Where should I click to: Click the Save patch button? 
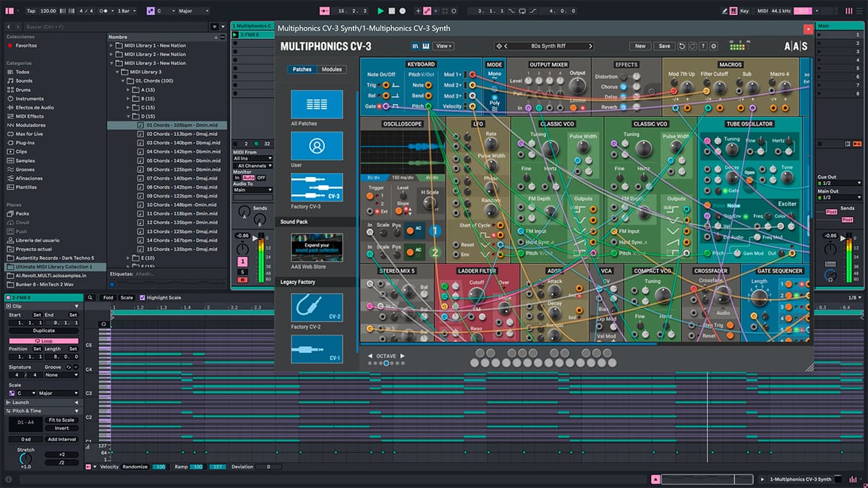click(664, 46)
